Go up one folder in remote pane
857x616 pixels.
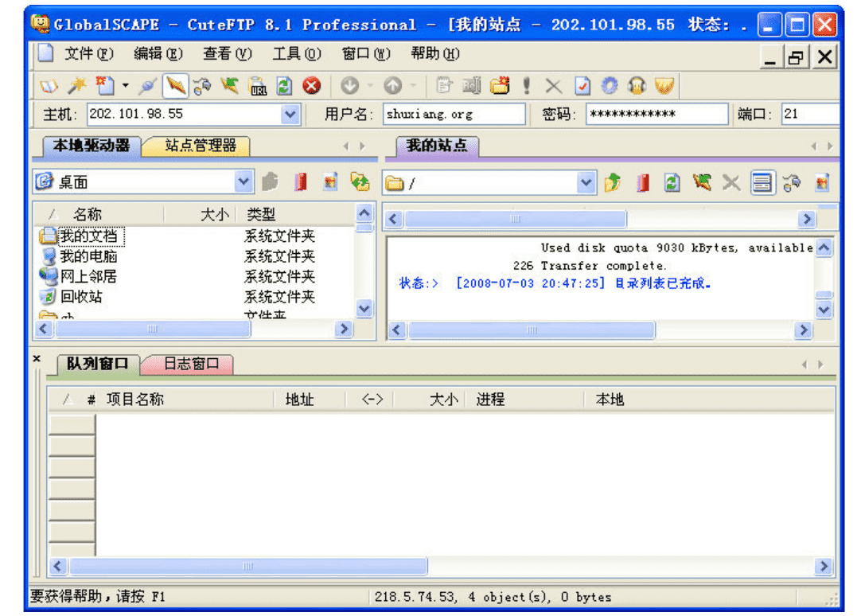pos(612,183)
